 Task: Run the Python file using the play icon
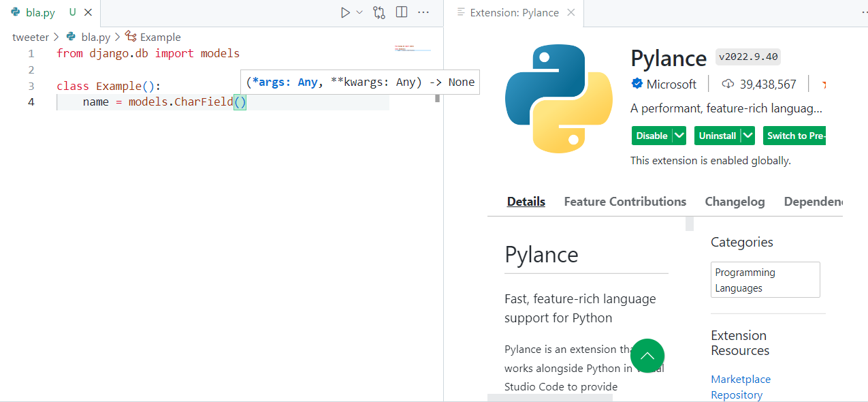(345, 12)
